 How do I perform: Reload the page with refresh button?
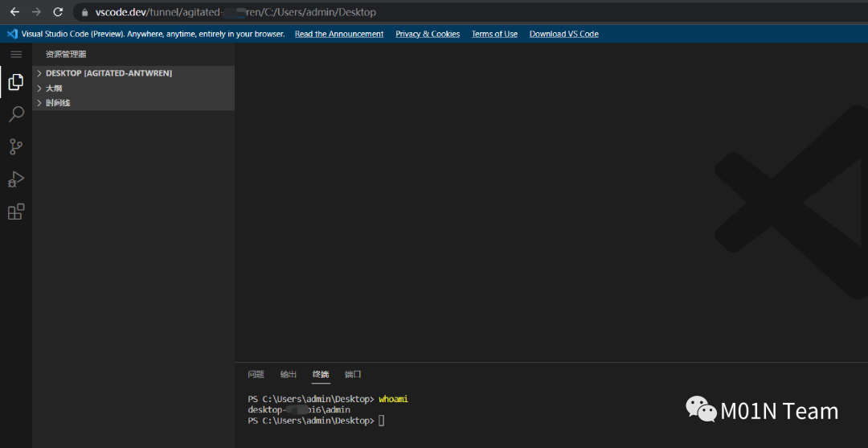(x=58, y=11)
